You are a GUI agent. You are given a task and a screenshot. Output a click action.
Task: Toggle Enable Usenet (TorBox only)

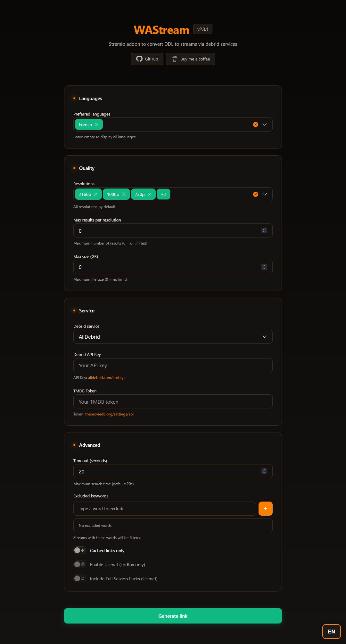[x=80, y=564]
